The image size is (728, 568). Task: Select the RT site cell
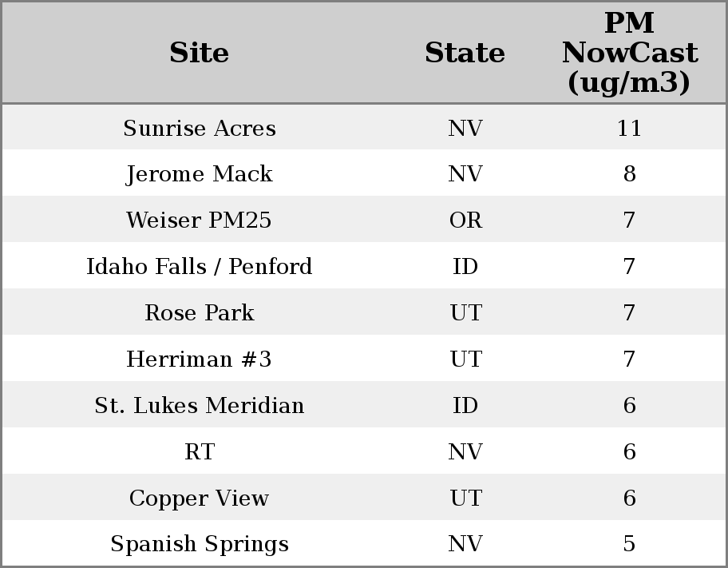click(200, 452)
